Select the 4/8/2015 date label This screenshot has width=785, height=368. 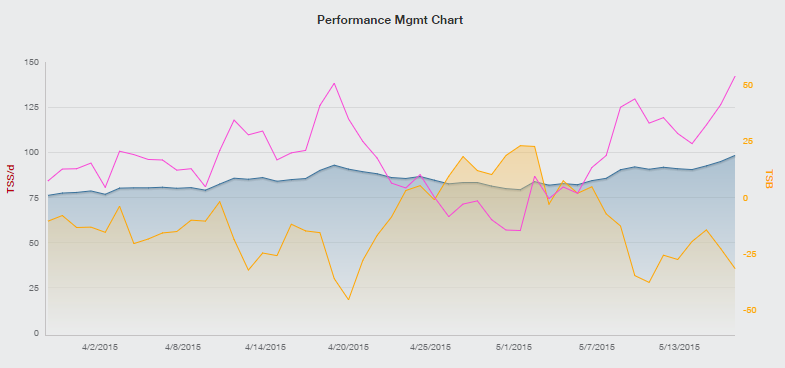click(182, 347)
